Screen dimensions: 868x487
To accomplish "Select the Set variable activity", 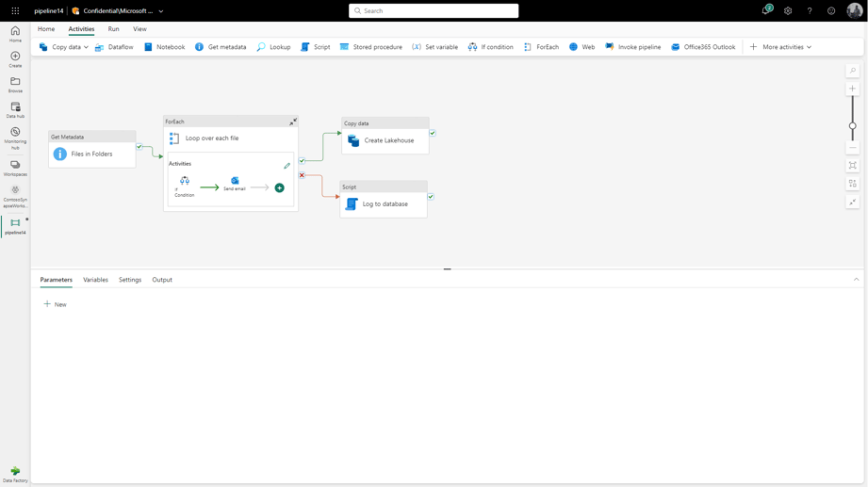I will coord(435,47).
